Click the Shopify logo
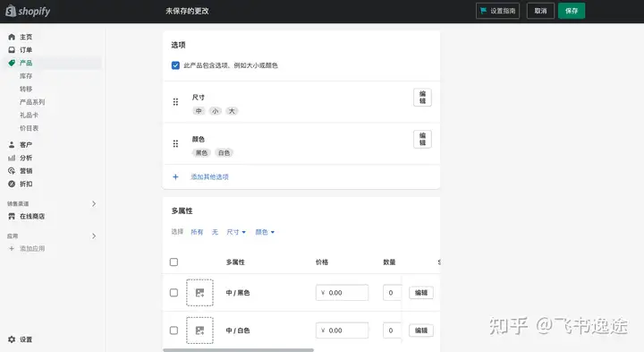Image resolution: width=644 pixels, height=352 pixels. click(x=28, y=11)
